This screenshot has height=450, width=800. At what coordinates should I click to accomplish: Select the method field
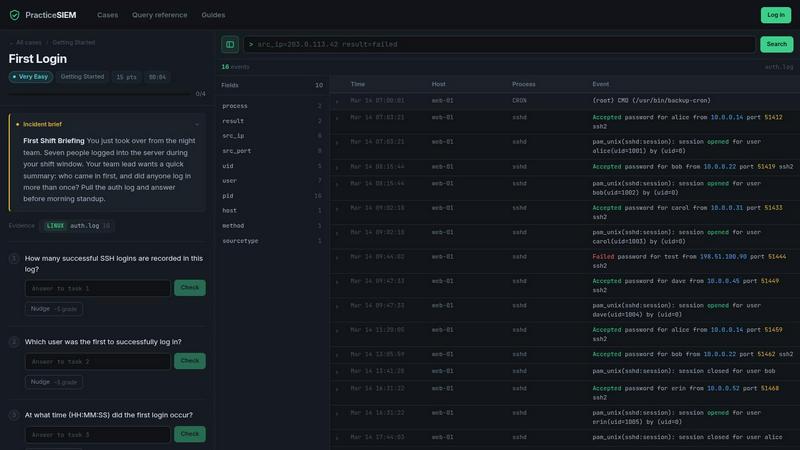[272, 226]
